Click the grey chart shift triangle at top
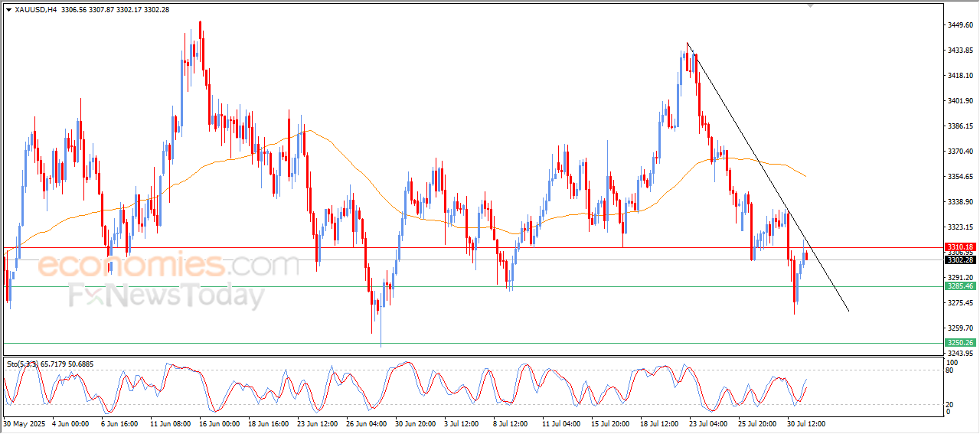 812,6
